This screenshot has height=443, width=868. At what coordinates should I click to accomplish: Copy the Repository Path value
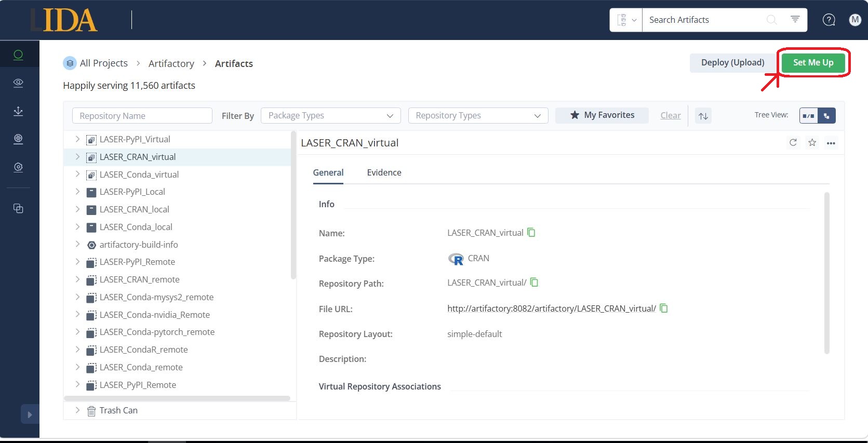coord(534,282)
